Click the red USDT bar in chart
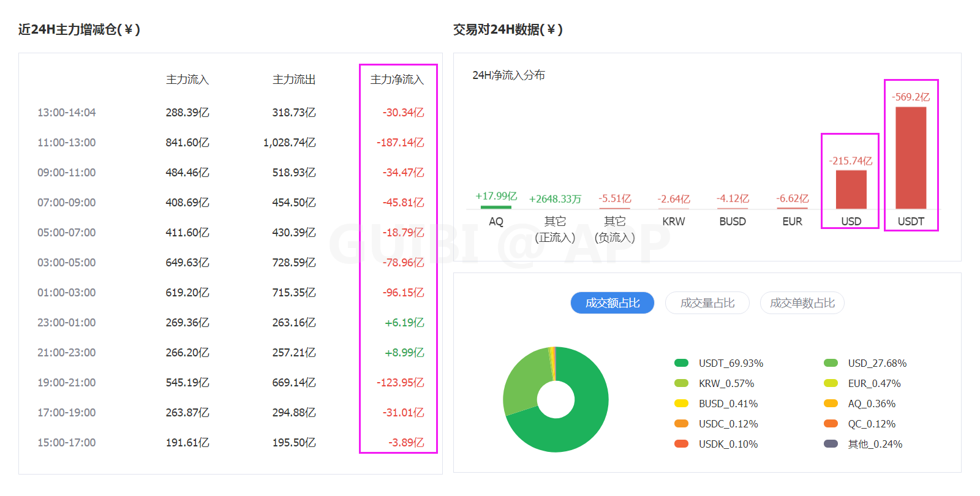 911,158
